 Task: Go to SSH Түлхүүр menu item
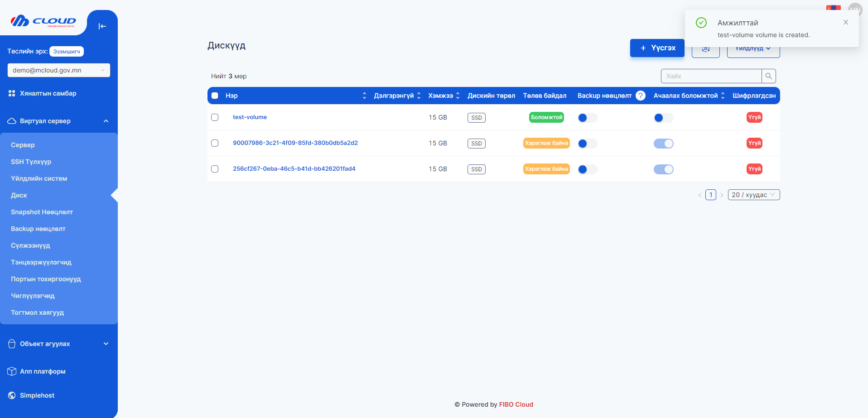tap(31, 162)
